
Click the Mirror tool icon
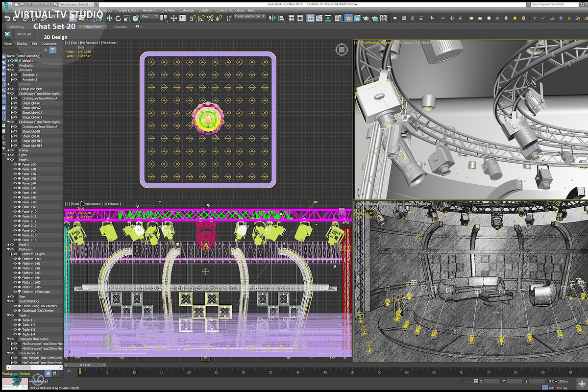[x=272, y=18]
